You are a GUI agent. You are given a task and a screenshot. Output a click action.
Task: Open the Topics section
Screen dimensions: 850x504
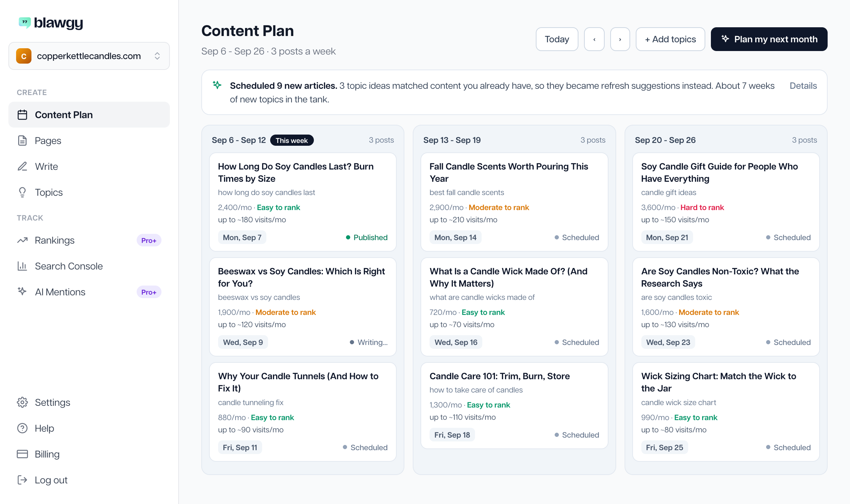click(89, 192)
